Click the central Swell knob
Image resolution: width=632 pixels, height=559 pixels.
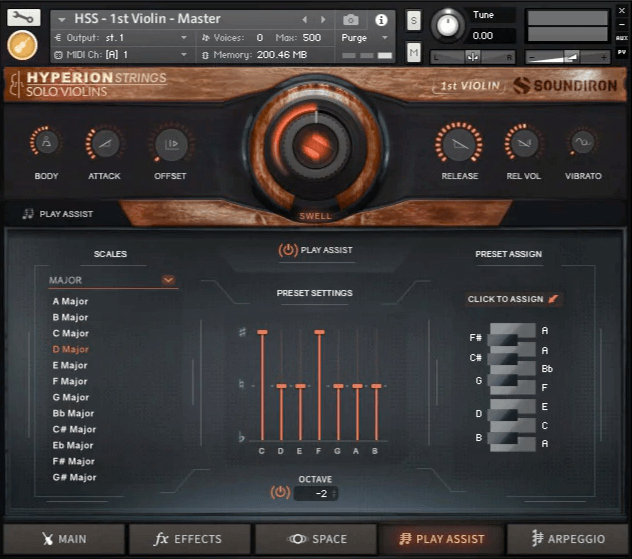point(316,145)
